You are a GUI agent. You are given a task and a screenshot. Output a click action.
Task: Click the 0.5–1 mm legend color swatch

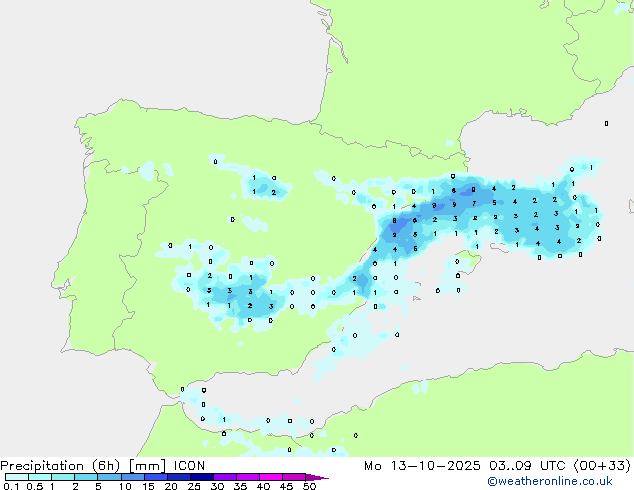(40, 477)
